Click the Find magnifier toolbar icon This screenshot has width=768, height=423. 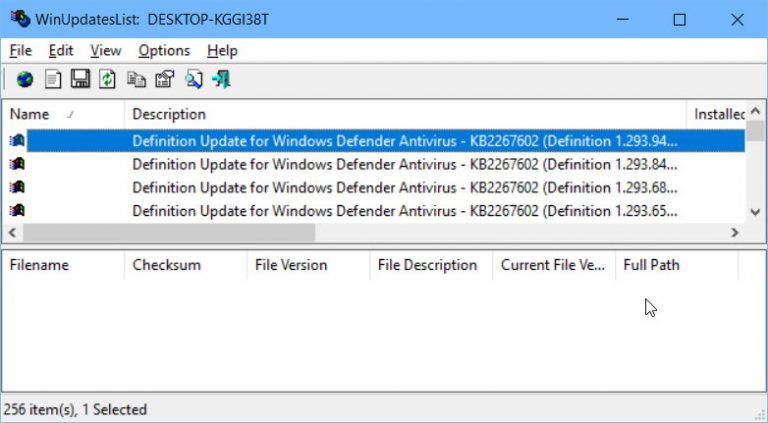pyautogui.click(x=192, y=79)
